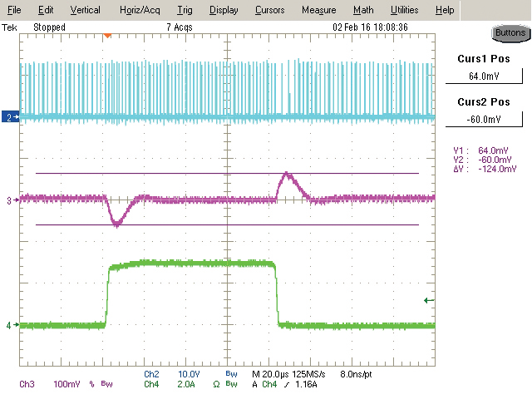532x399 pixels.
Task: Click the V2: -60.0mV cursor readout
Action: point(482,160)
